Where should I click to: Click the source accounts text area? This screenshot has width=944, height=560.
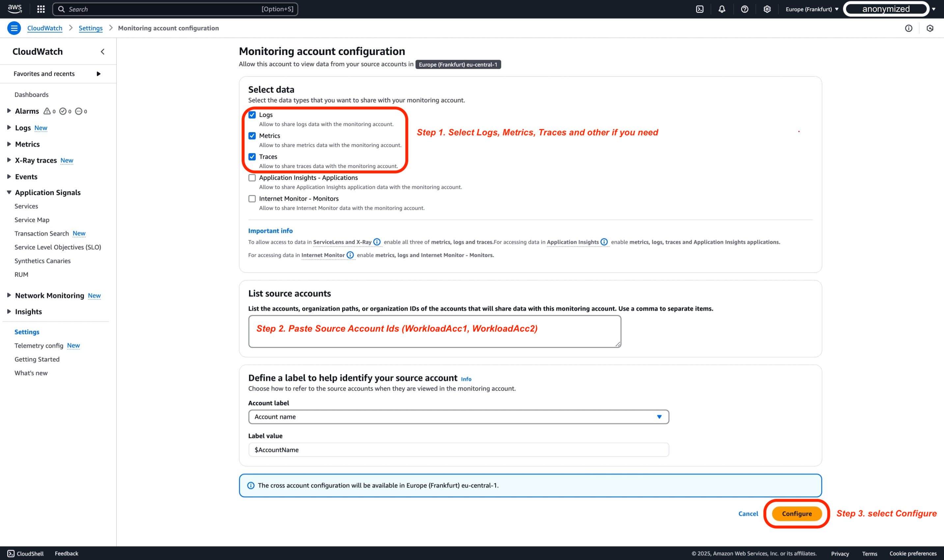435,331
